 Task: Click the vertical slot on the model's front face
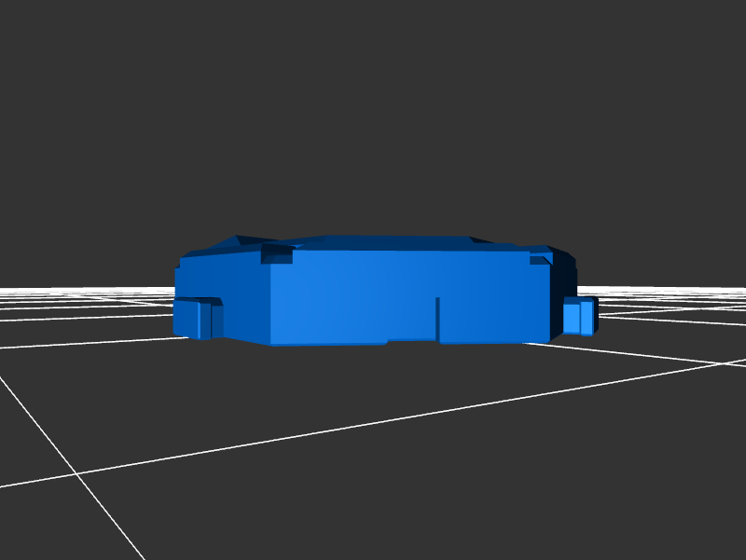438,317
